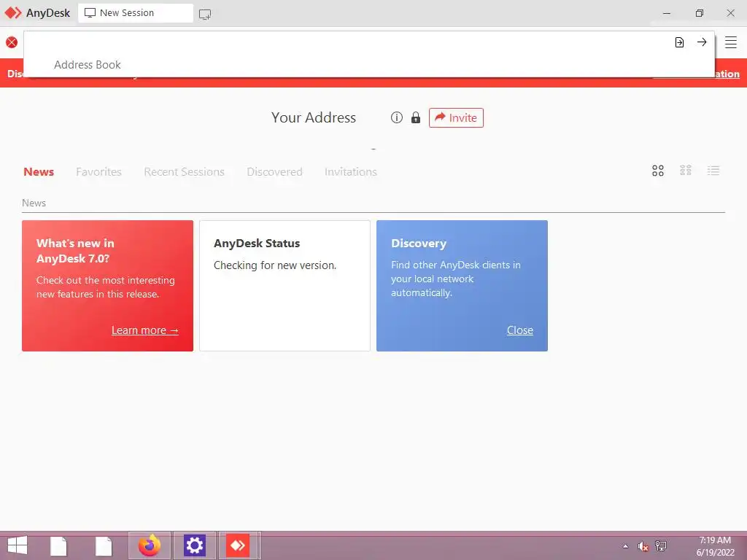Click the second blank document taskbar icon
This screenshot has width=747, height=560.
pos(104,545)
